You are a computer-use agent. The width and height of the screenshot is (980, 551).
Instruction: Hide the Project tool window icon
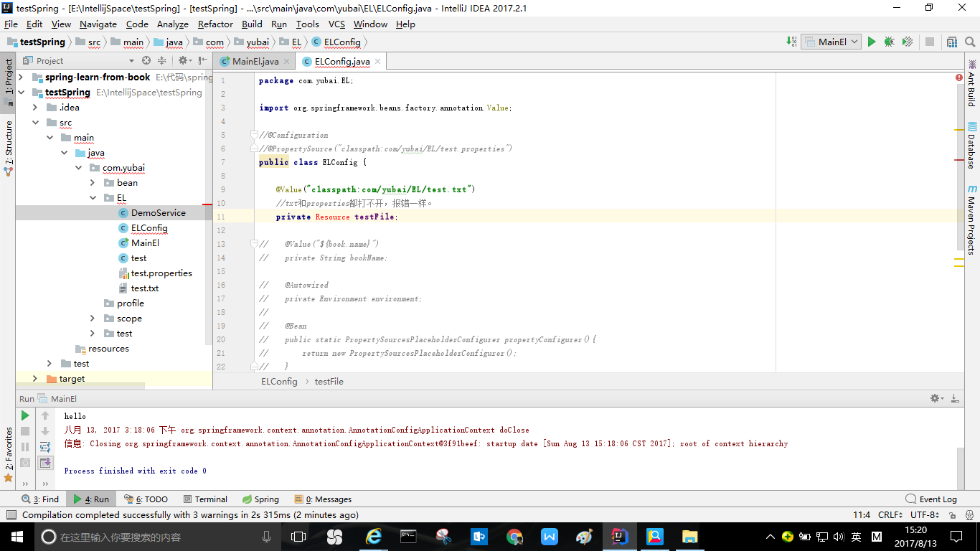204,61
